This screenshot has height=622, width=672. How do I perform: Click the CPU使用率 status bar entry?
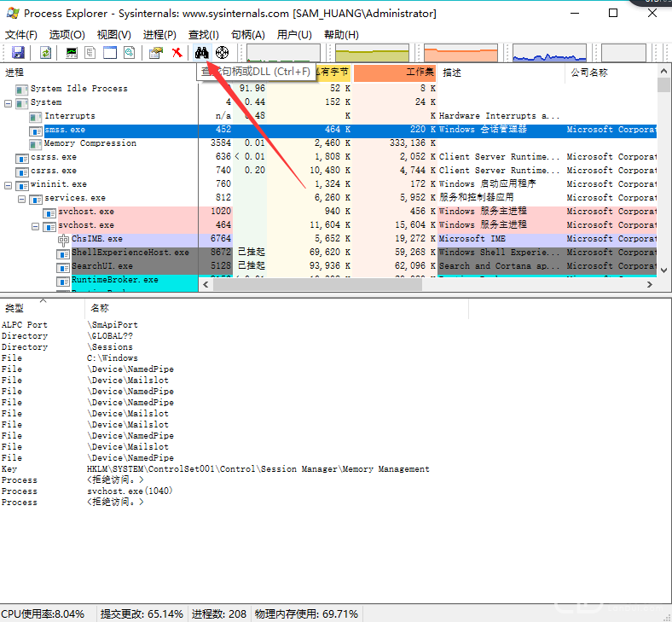tap(43, 614)
